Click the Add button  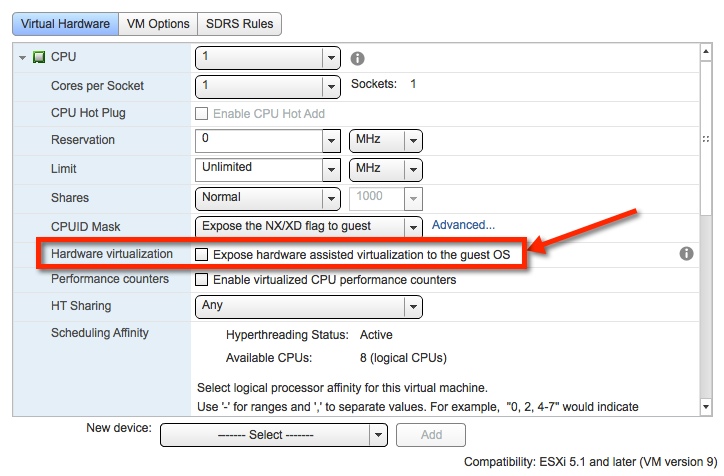[431, 435]
